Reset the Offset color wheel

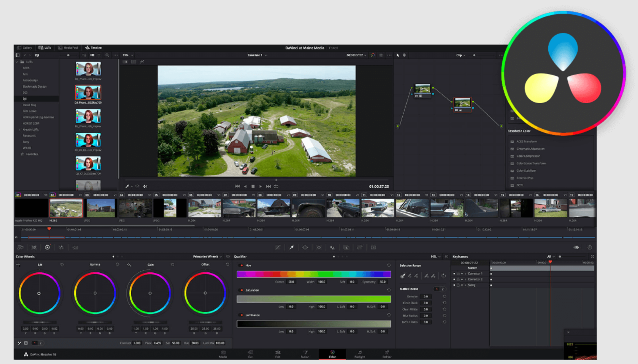(x=228, y=264)
